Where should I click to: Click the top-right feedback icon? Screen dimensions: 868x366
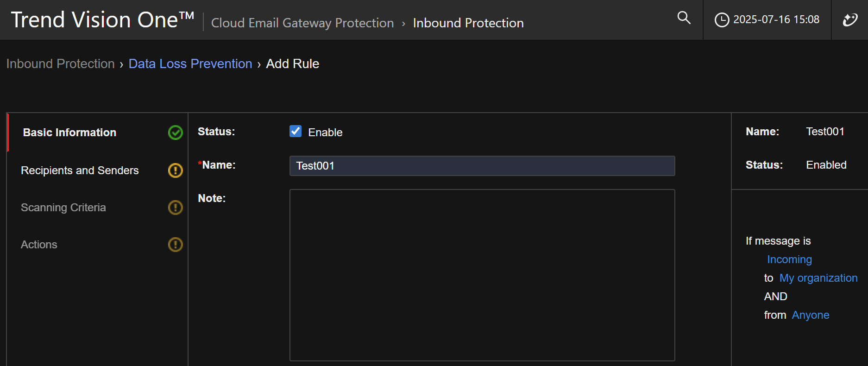click(x=850, y=20)
